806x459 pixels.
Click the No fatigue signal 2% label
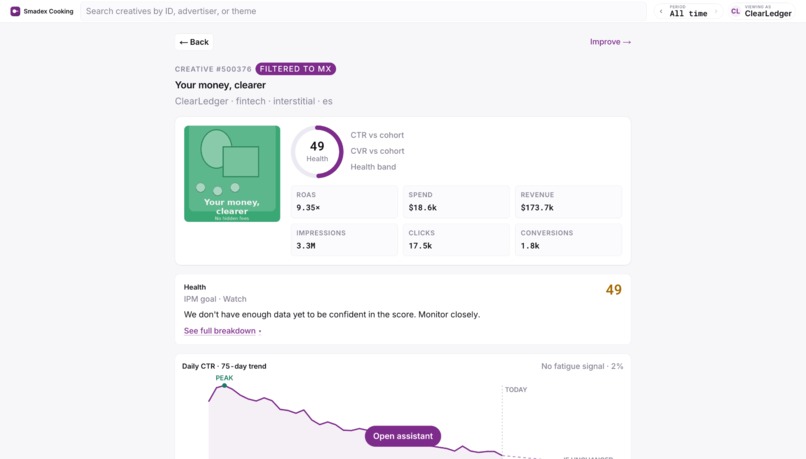coord(582,366)
